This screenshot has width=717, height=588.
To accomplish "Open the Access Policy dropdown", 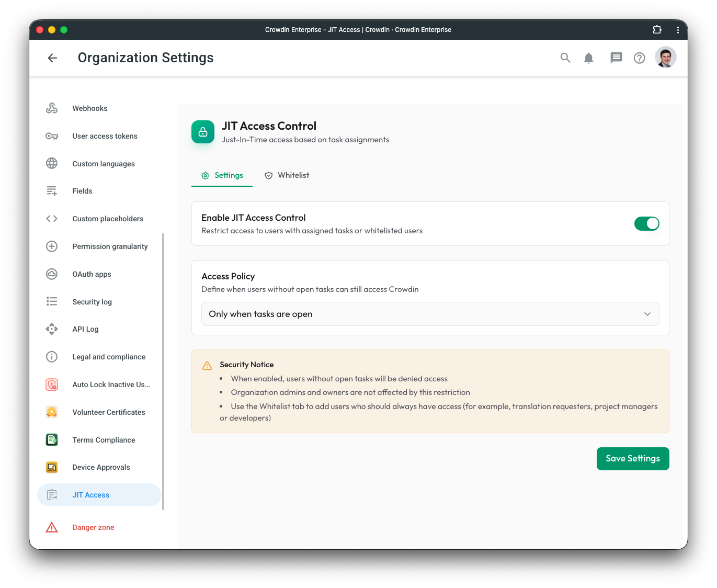I will point(430,314).
